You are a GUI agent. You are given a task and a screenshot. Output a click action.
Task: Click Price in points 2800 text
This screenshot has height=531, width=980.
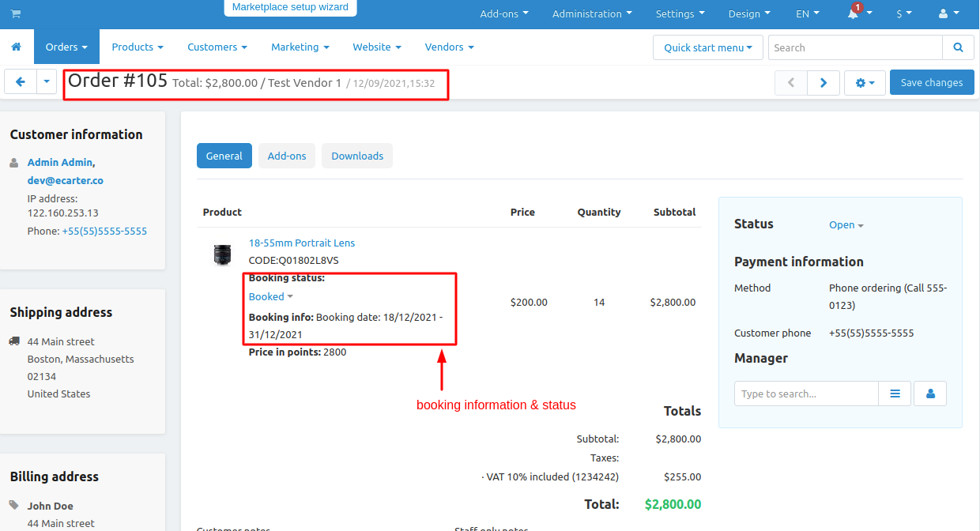tap(297, 352)
